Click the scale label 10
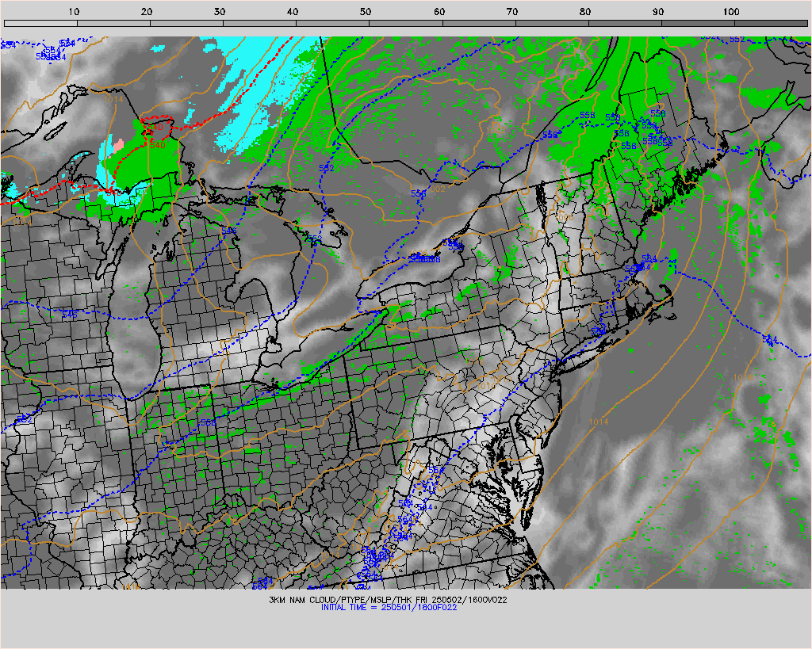Viewport: 812px width, 649px height. (x=74, y=11)
